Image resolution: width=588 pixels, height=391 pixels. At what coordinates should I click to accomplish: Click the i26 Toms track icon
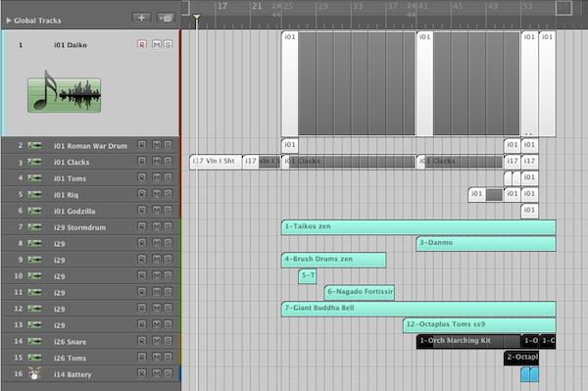pos(34,358)
